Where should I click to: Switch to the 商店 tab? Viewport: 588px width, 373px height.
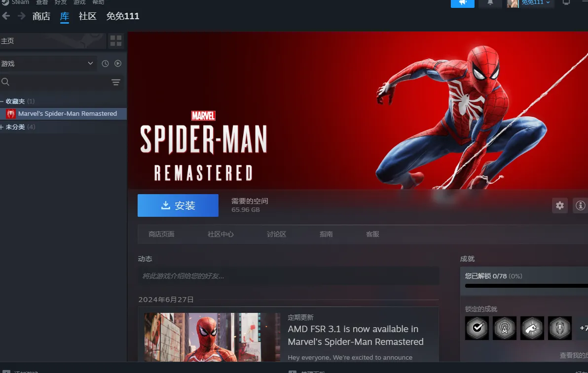[x=41, y=16]
